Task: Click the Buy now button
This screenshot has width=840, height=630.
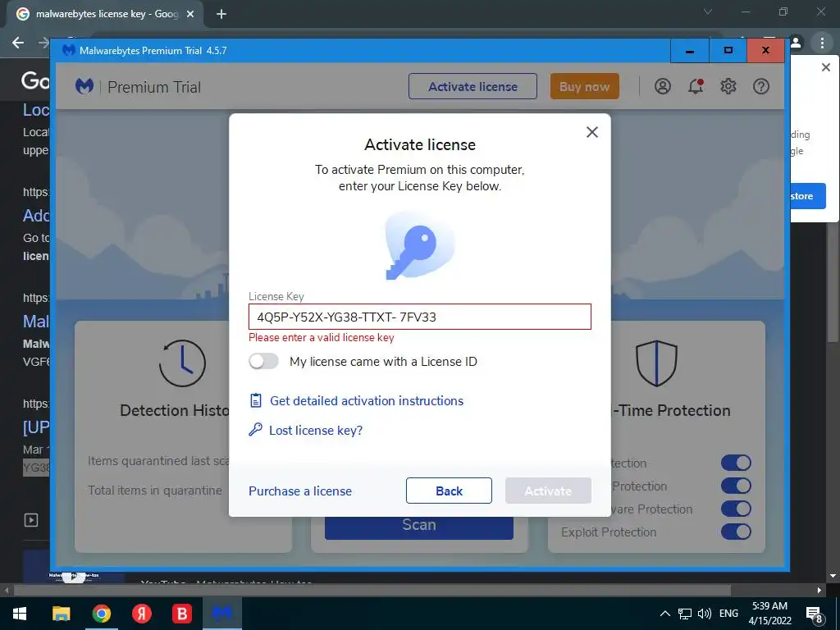Action: (584, 86)
